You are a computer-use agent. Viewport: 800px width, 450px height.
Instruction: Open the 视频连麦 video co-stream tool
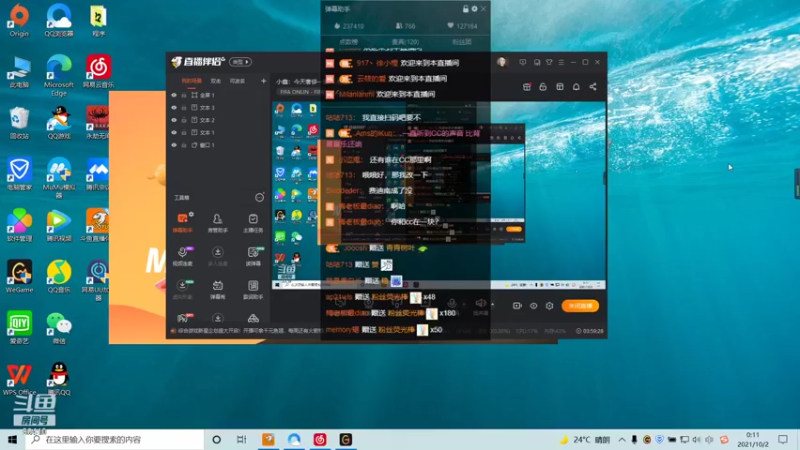[x=183, y=256]
